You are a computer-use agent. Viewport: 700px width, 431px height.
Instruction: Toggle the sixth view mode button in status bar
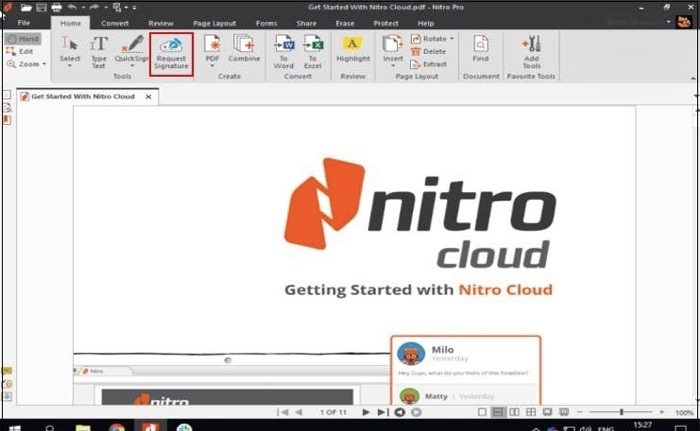point(564,412)
